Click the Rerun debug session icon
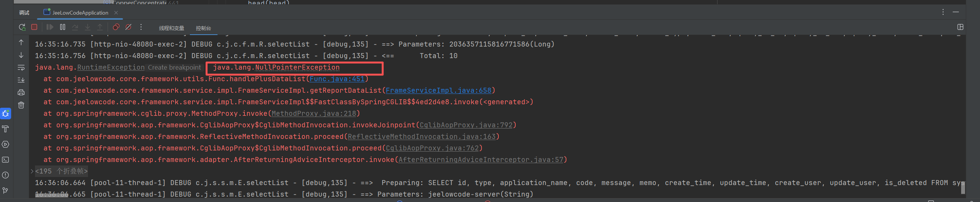 tap(22, 27)
